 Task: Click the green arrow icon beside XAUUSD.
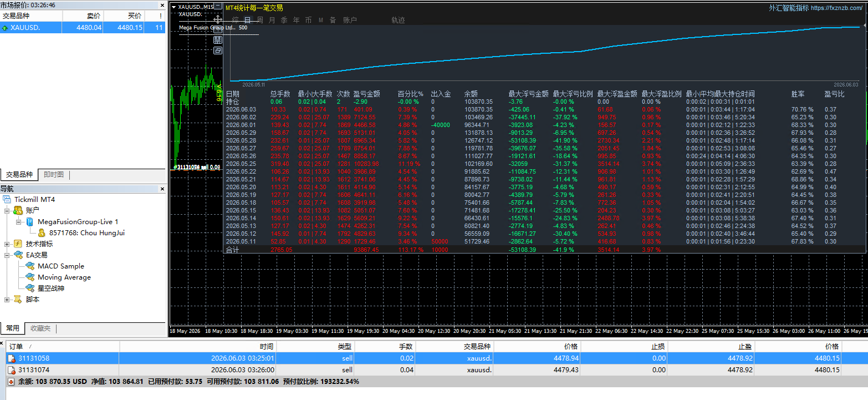5,28
